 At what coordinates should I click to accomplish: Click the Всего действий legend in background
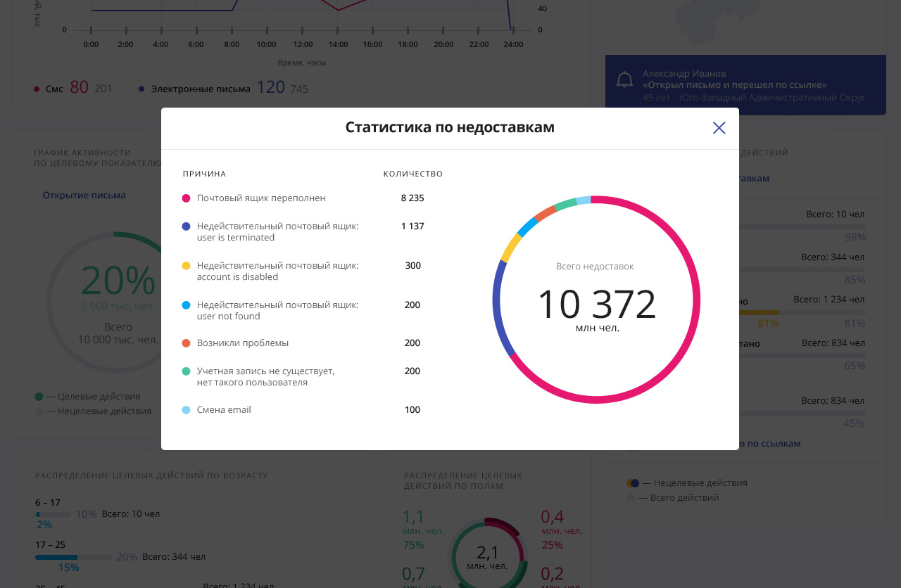click(x=673, y=498)
